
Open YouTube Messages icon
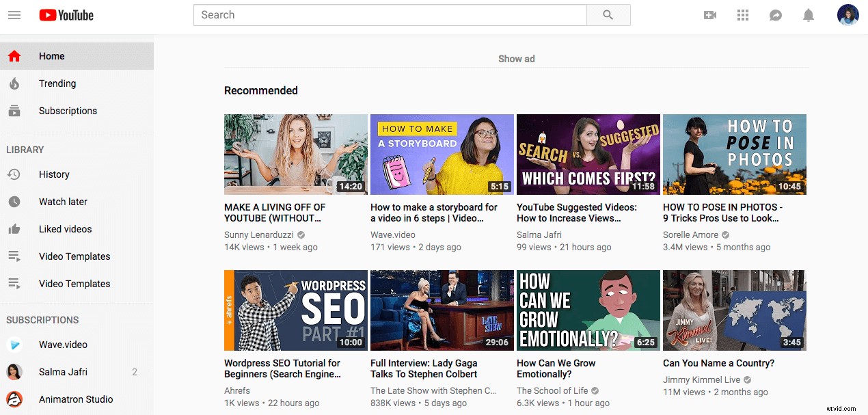click(x=776, y=14)
